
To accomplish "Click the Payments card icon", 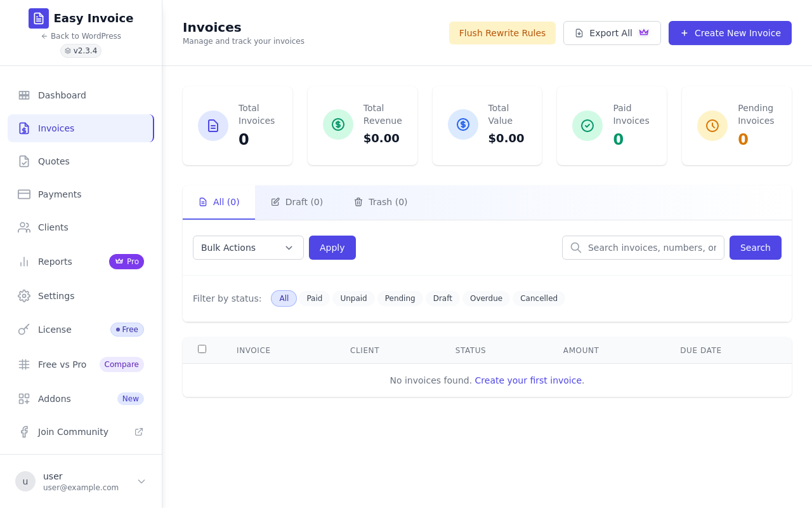I will click(24, 194).
